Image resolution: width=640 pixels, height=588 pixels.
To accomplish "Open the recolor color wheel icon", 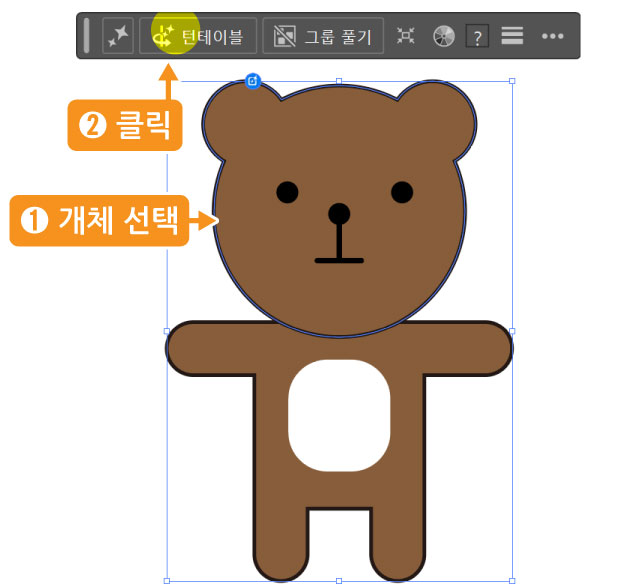I will pos(444,36).
